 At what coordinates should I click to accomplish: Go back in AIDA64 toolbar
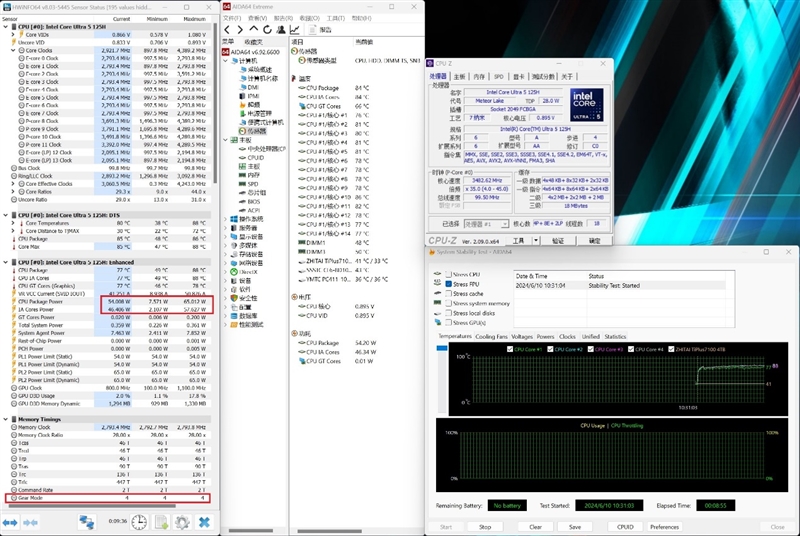tap(227, 30)
